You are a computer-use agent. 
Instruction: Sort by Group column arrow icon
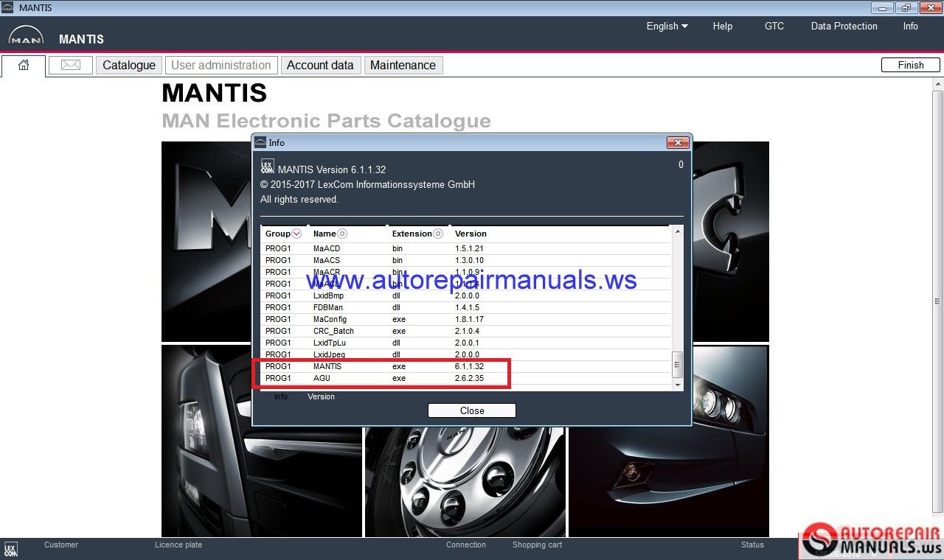tap(296, 234)
